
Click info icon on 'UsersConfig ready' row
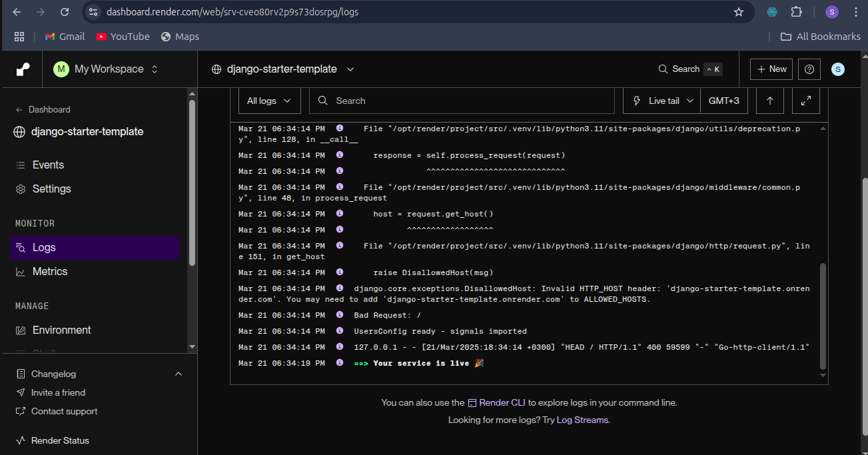pos(340,331)
